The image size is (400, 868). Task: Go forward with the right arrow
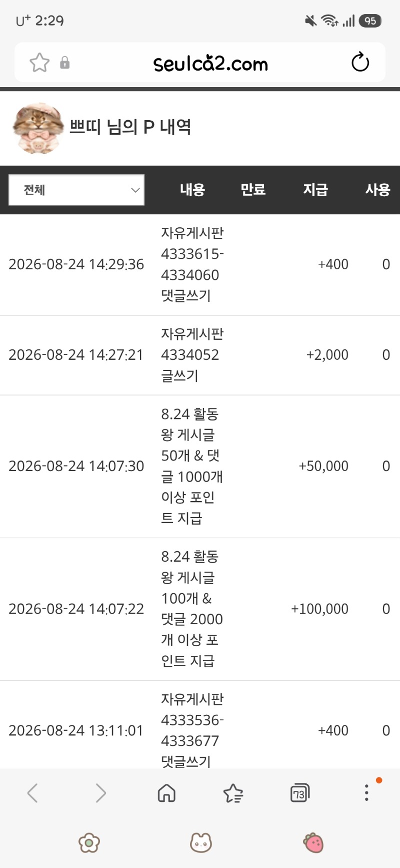pyautogui.click(x=101, y=793)
